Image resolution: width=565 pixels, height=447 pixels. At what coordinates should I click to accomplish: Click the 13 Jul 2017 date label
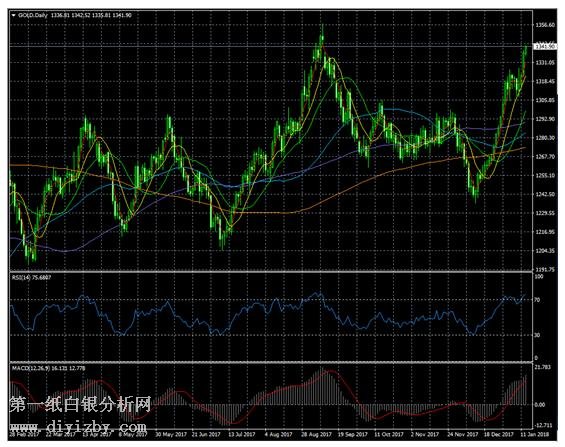242,434
